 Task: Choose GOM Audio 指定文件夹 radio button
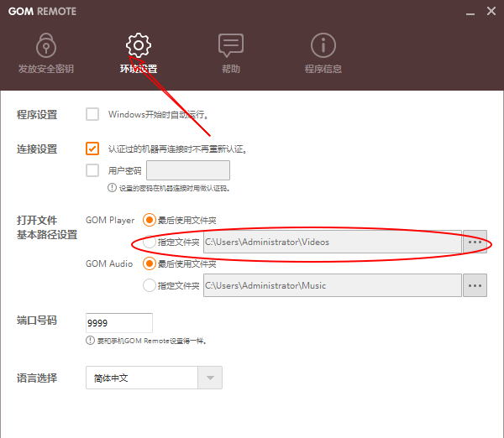[x=150, y=285]
